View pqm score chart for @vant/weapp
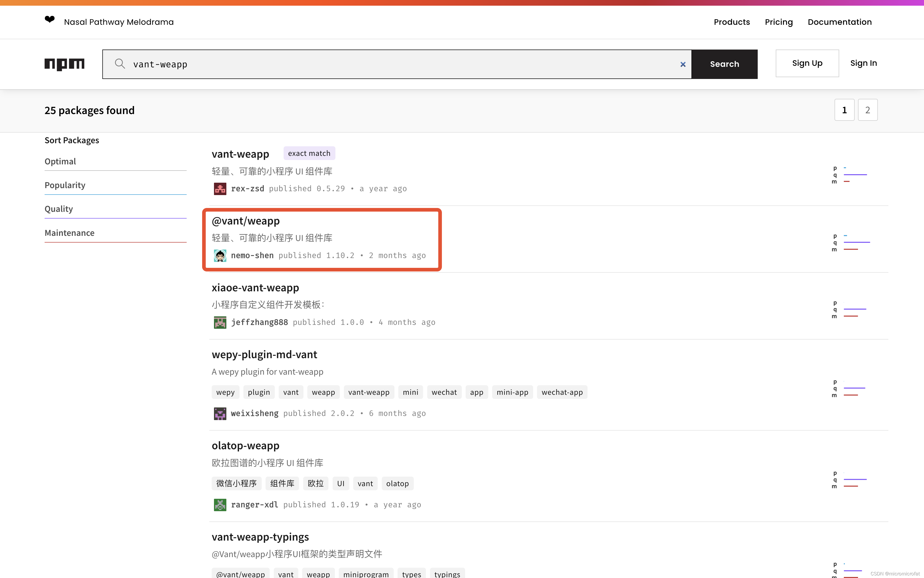 pos(851,242)
